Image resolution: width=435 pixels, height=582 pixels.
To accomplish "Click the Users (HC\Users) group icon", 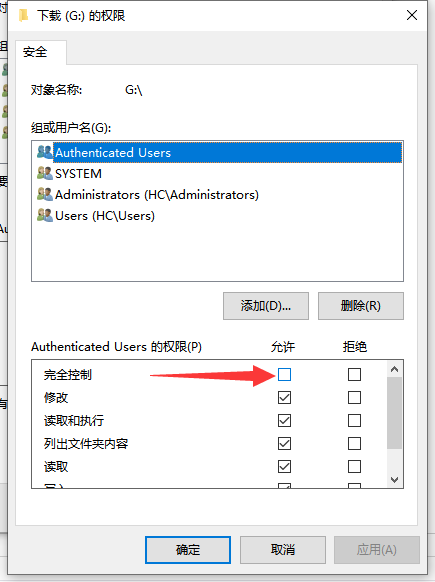I will [x=45, y=215].
